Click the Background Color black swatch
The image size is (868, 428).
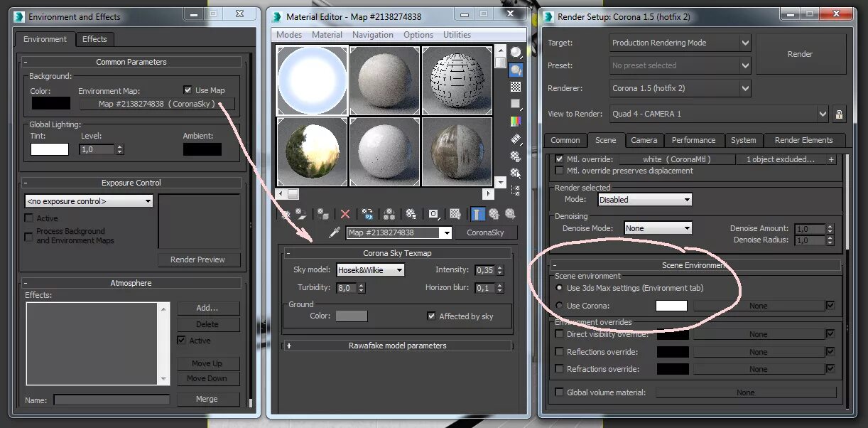tap(50, 103)
